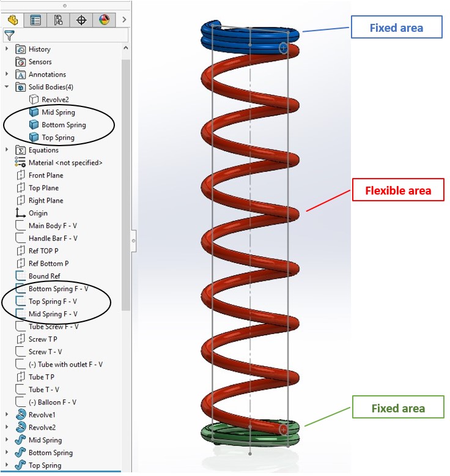Open the DimXpertManager crosshair tab
This screenshot has width=450, height=476.
click(x=81, y=20)
